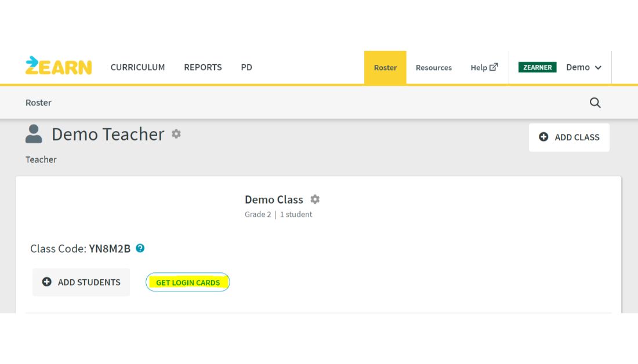Screen dimensions: 638x364
Task: Click GET LOGIN CARDS for Demo Class
Action: tap(187, 282)
